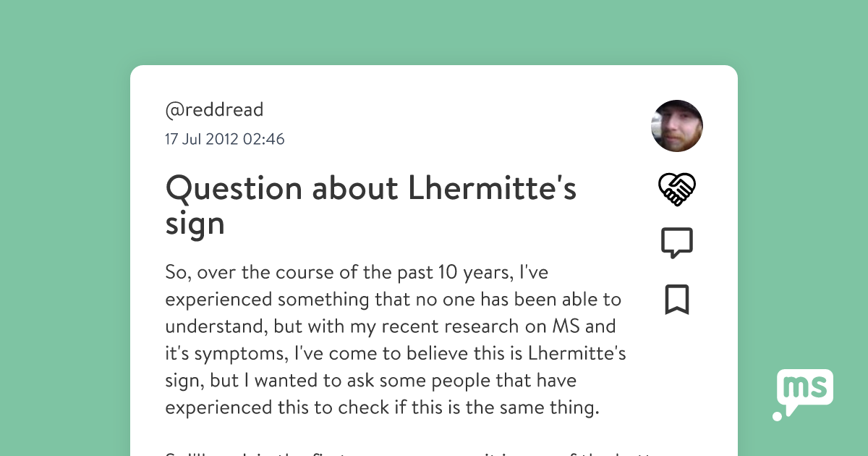Image resolution: width=868 pixels, height=456 pixels.
Task: Open reddread's profile picture
Action: pos(677,126)
